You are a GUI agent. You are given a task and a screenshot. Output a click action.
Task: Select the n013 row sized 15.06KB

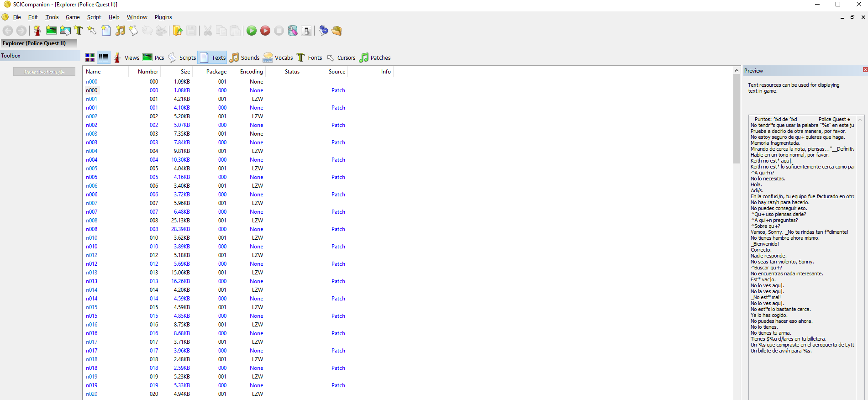(238, 273)
